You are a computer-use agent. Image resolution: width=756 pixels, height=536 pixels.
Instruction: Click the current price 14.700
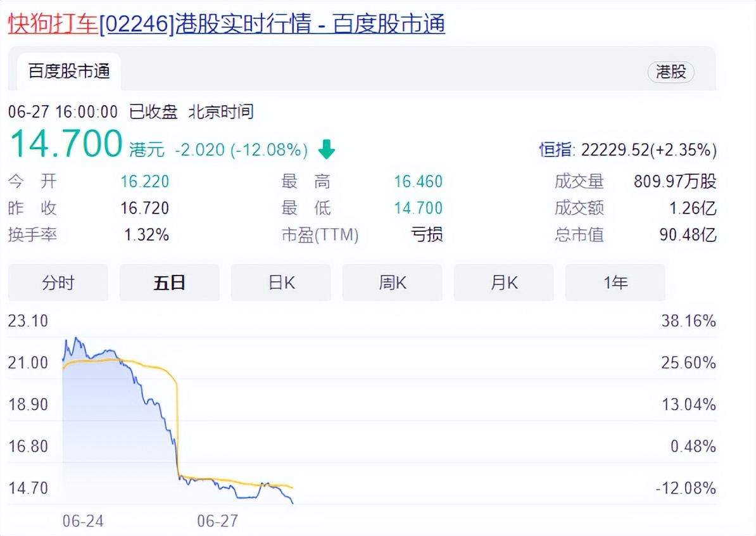pos(66,144)
